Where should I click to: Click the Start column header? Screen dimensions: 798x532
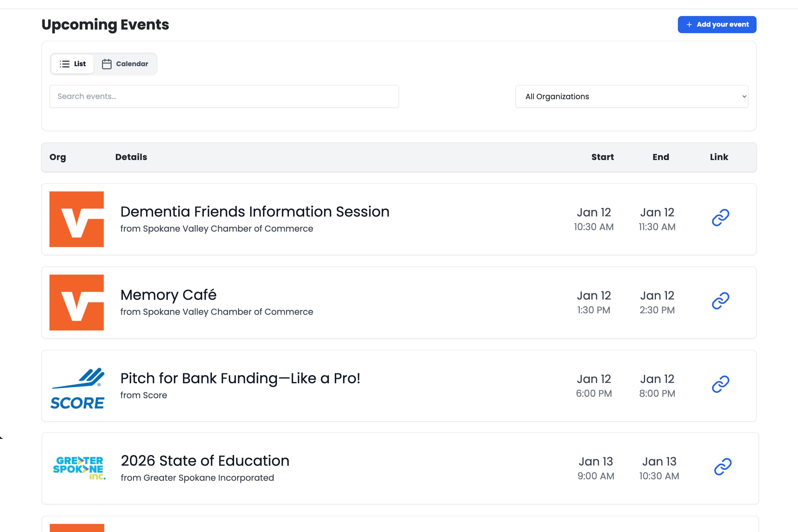pyautogui.click(x=602, y=157)
